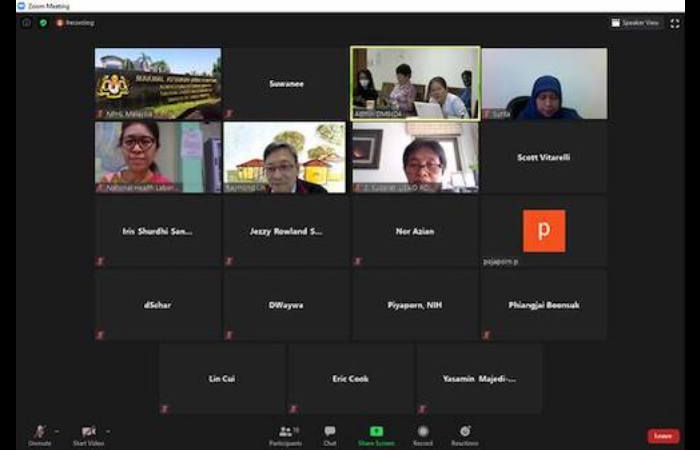Select the Scott Vitarelli tile
Image resolution: width=700 pixels, height=450 pixels.
point(544,157)
